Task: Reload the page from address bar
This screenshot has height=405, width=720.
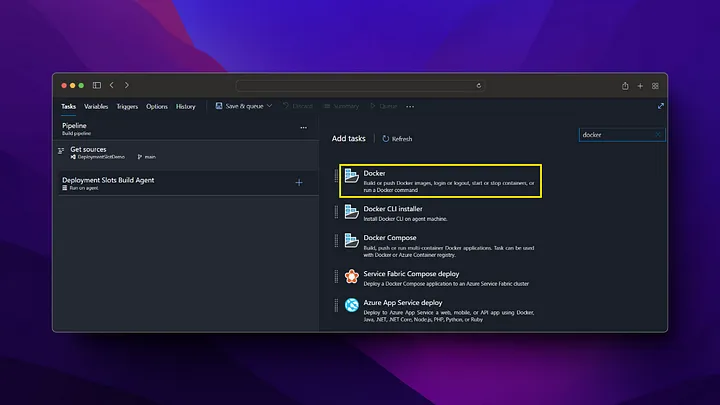Action: pos(478,85)
